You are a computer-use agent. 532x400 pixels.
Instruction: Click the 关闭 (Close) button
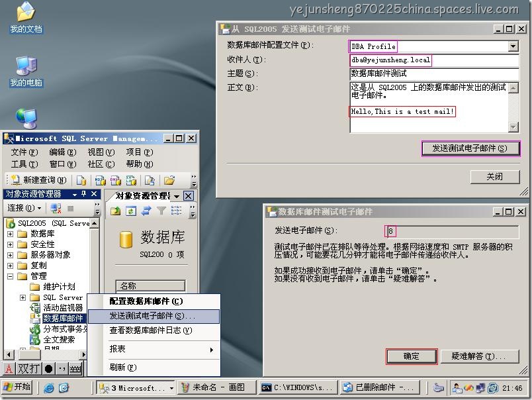click(495, 177)
